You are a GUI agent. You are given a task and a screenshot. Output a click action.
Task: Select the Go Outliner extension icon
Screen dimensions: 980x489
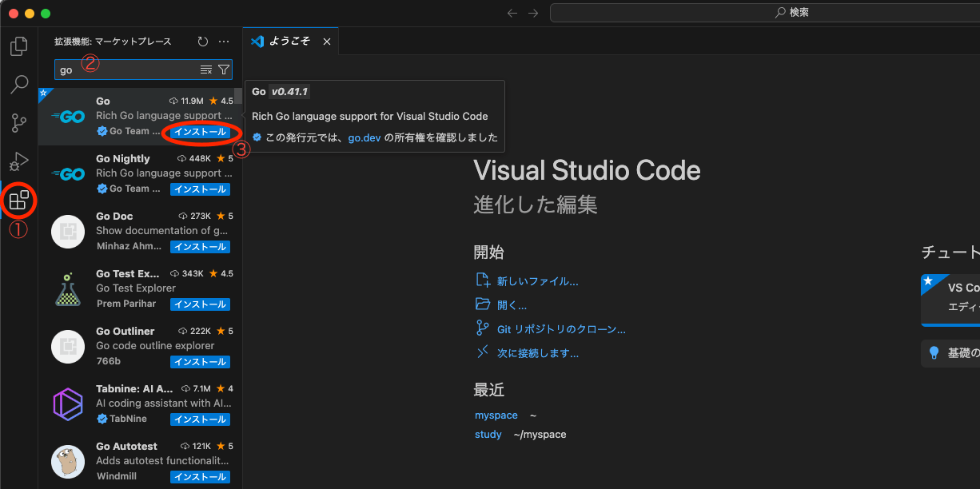point(68,347)
